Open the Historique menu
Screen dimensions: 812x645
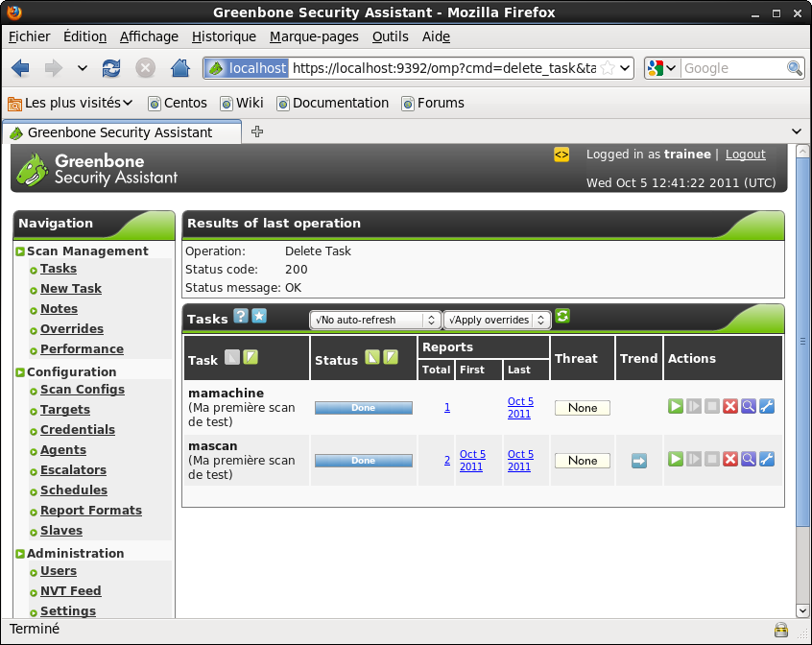point(224,36)
